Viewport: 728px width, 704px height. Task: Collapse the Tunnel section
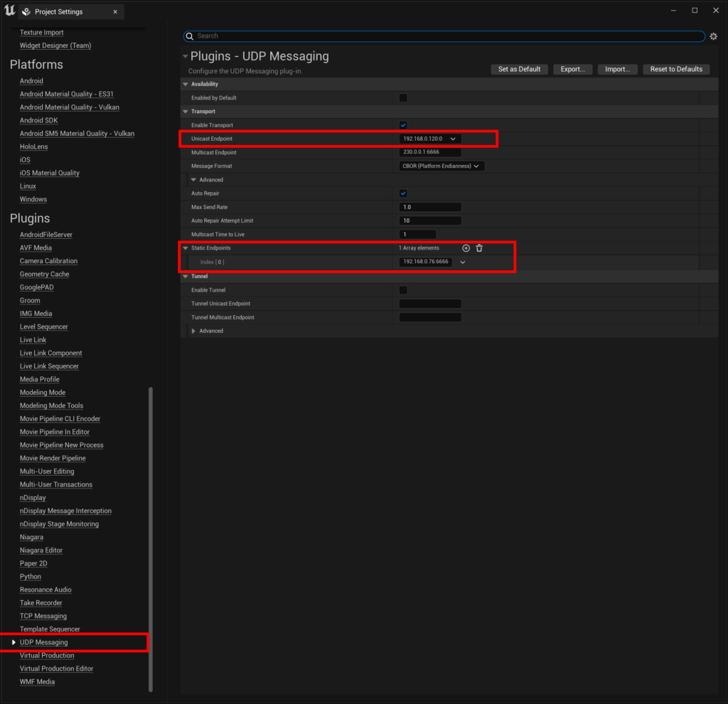pyautogui.click(x=186, y=277)
